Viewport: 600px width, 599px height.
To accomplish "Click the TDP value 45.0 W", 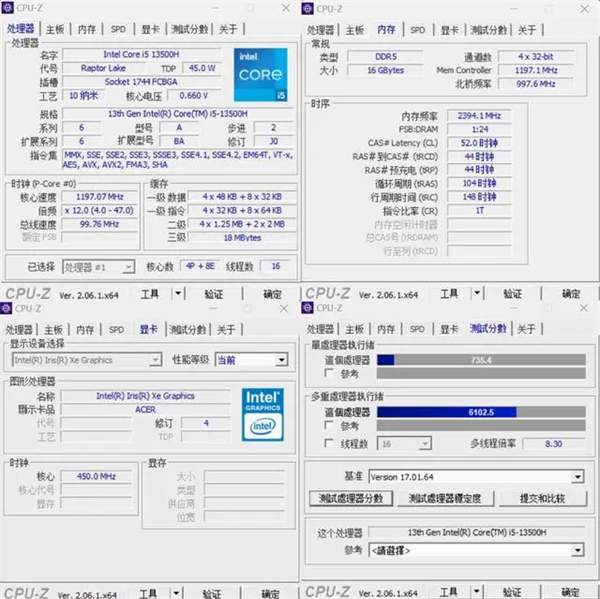I will (x=202, y=68).
